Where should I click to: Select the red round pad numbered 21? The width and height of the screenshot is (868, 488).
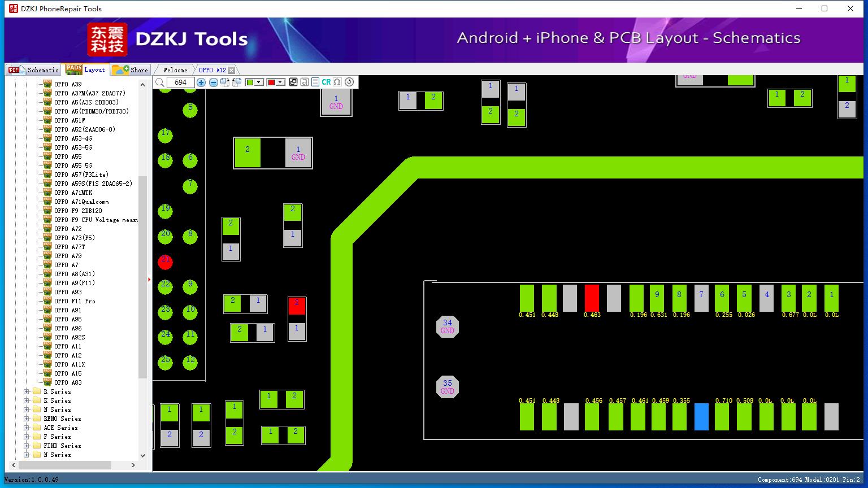point(166,262)
